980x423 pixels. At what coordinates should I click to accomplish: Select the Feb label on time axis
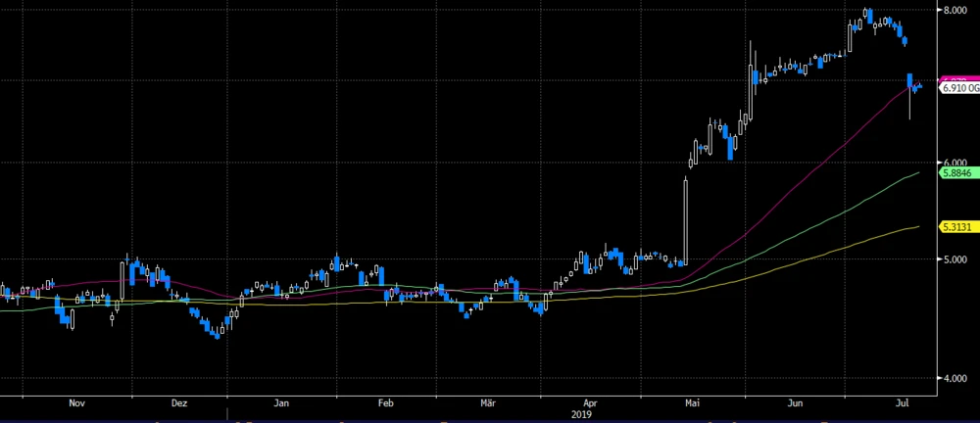pos(385,402)
